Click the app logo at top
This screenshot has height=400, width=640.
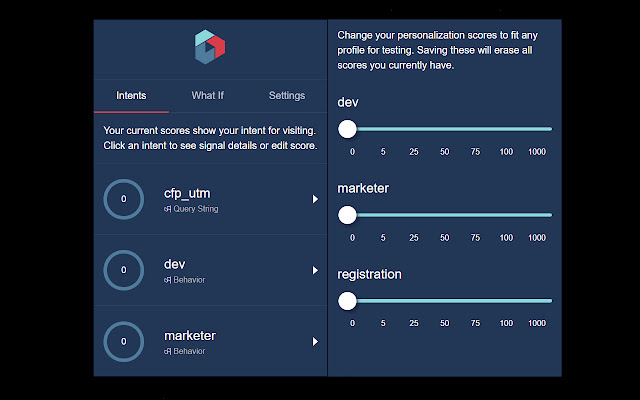[210, 47]
